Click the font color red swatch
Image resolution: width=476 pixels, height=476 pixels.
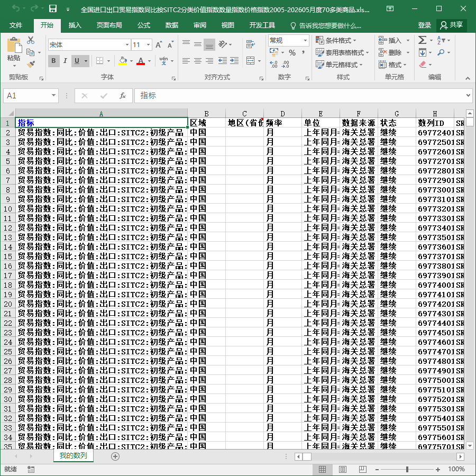point(141,61)
